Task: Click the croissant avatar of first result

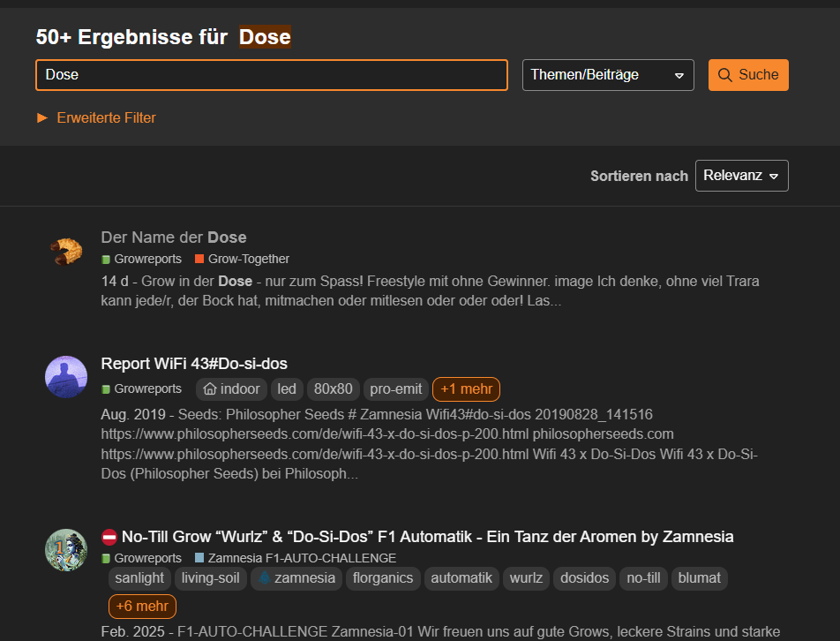Action: (x=66, y=252)
